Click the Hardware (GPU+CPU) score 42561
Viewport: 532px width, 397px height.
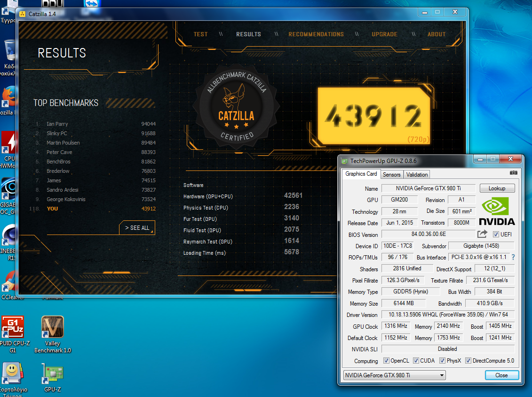click(x=293, y=195)
